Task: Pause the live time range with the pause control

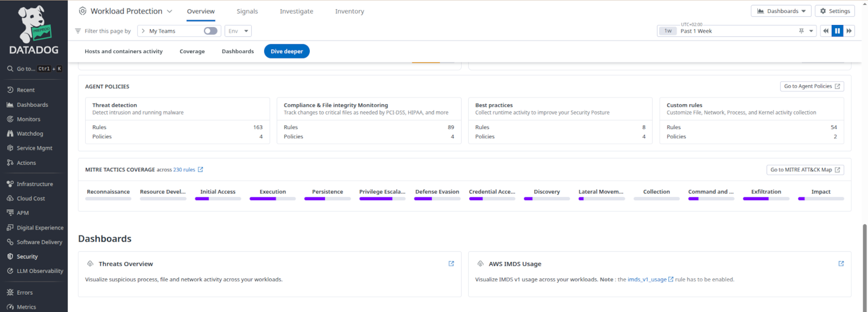Action: [837, 31]
